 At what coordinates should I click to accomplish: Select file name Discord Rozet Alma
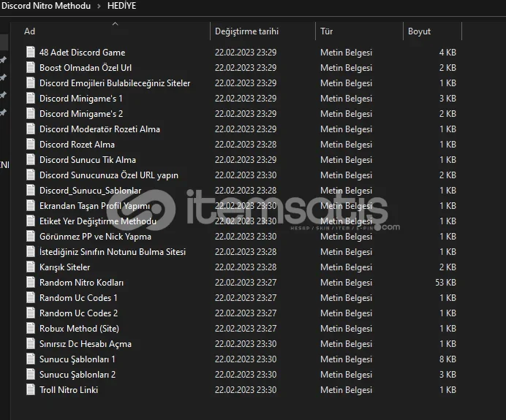77,145
